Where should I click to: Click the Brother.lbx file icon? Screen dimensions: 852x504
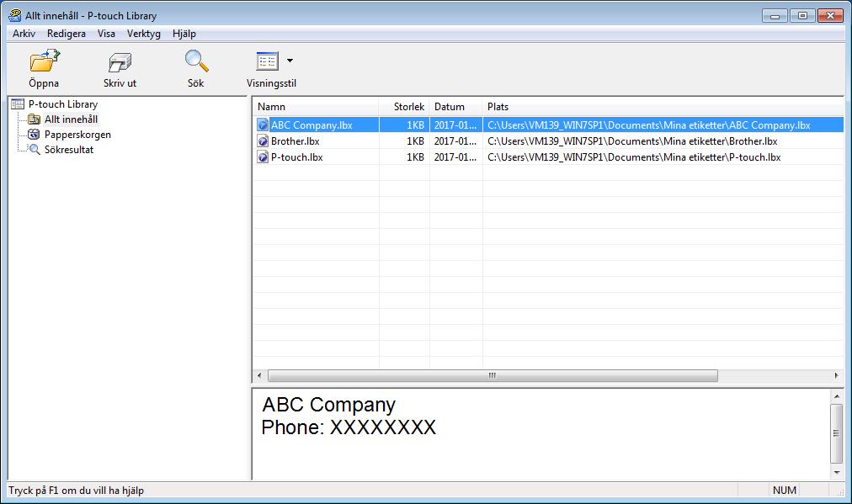(x=263, y=141)
